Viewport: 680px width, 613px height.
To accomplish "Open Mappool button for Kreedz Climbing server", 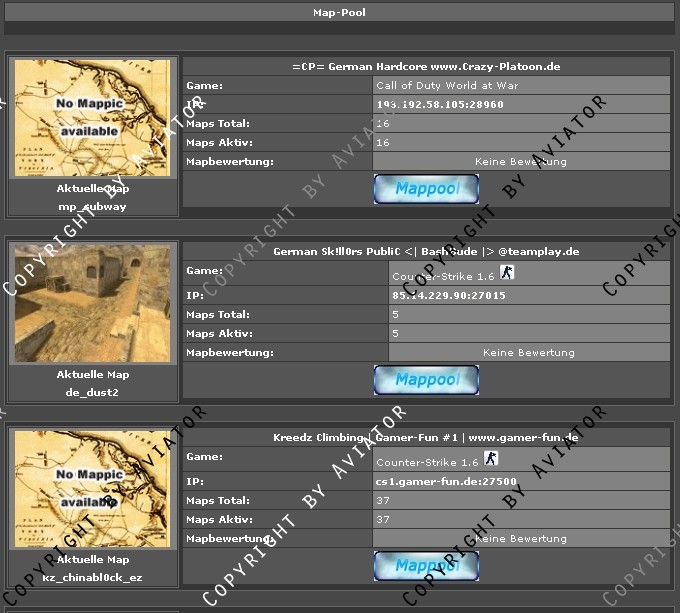I will [426, 566].
